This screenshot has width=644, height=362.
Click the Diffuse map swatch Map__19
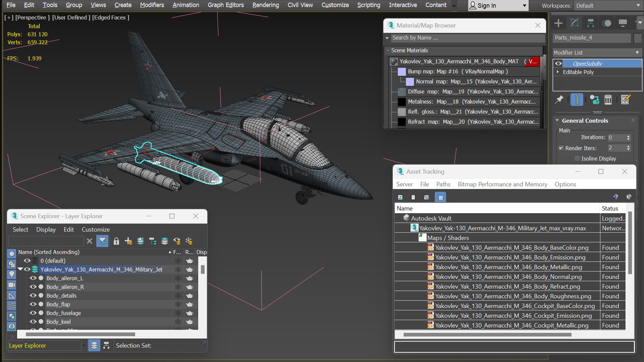pyautogui.click(x=401, y=92)
